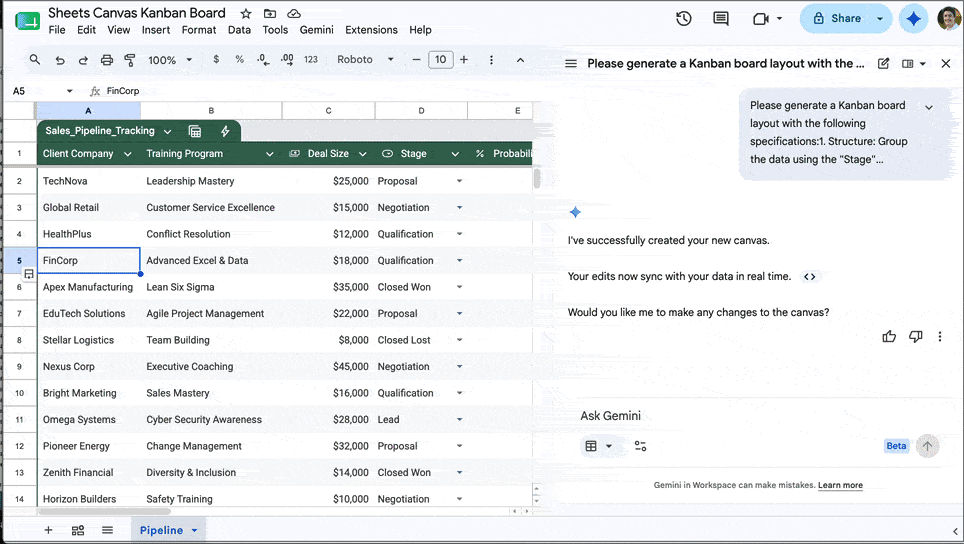Open the Stage column header dropdown

(455, 154)
